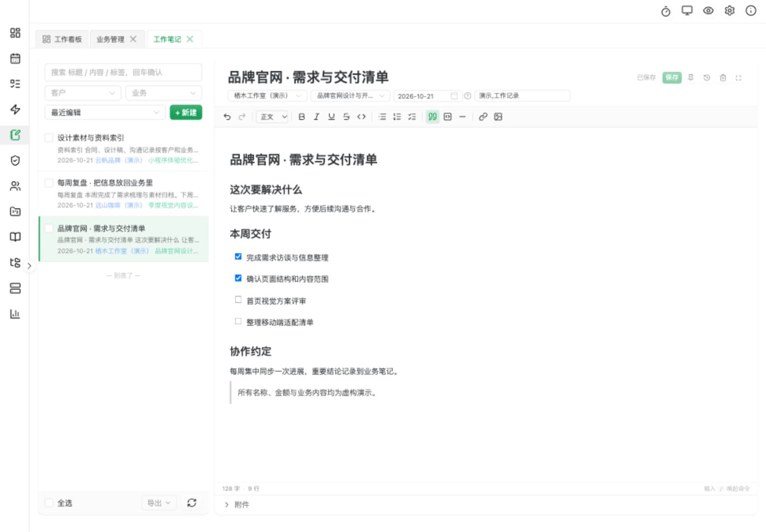Open the calendar icon in sidebar

(15, 59)
